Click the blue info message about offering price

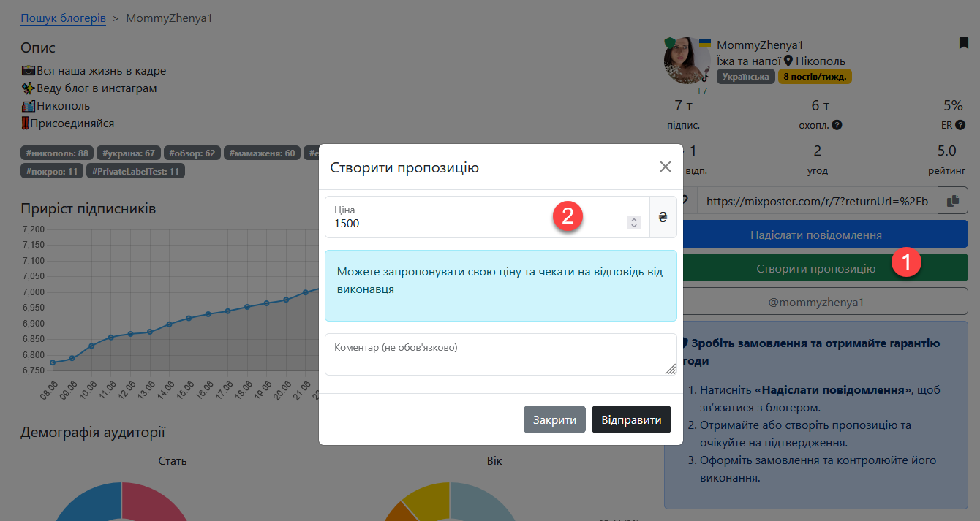(x=501, y=286)
